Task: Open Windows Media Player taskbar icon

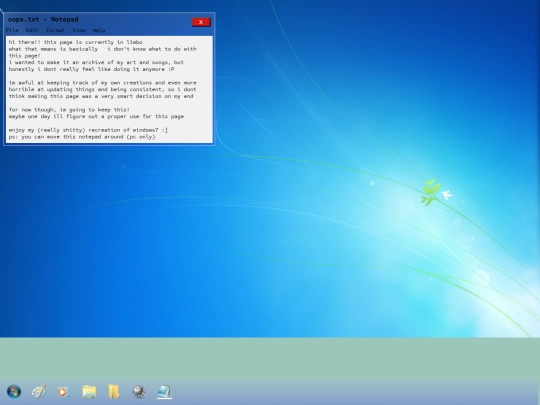Action: pos(63,392)
